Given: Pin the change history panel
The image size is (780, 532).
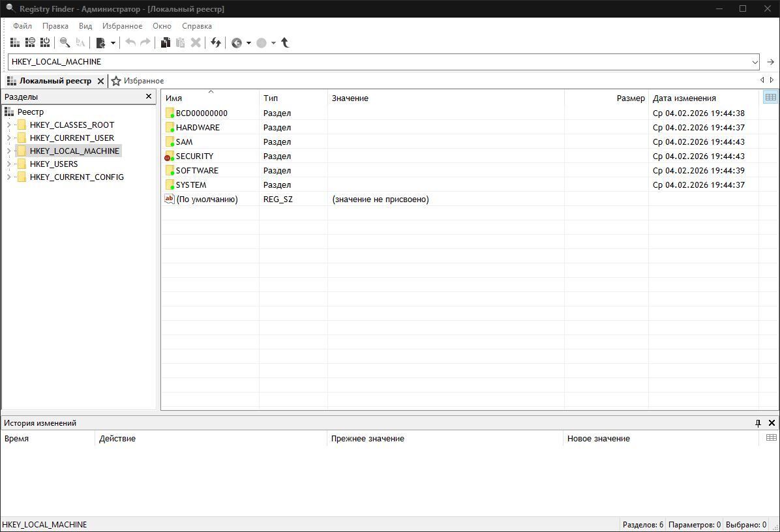Looking at the screenshot, I should click(758, 423).
